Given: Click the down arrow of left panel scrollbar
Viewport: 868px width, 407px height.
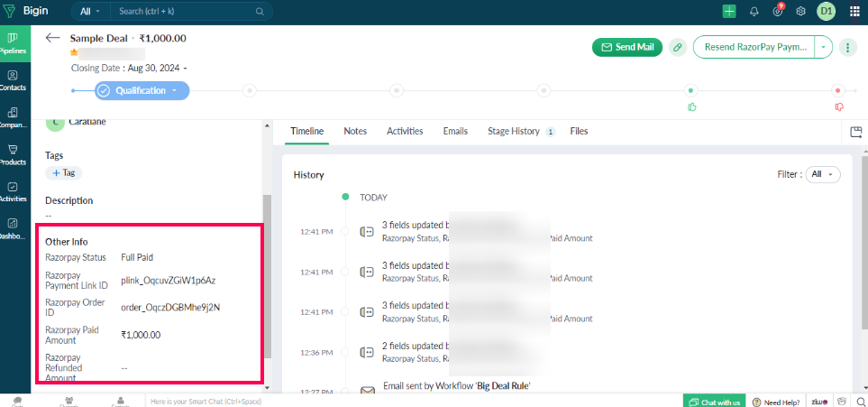Looking at the screenshot, I should 268,387.
